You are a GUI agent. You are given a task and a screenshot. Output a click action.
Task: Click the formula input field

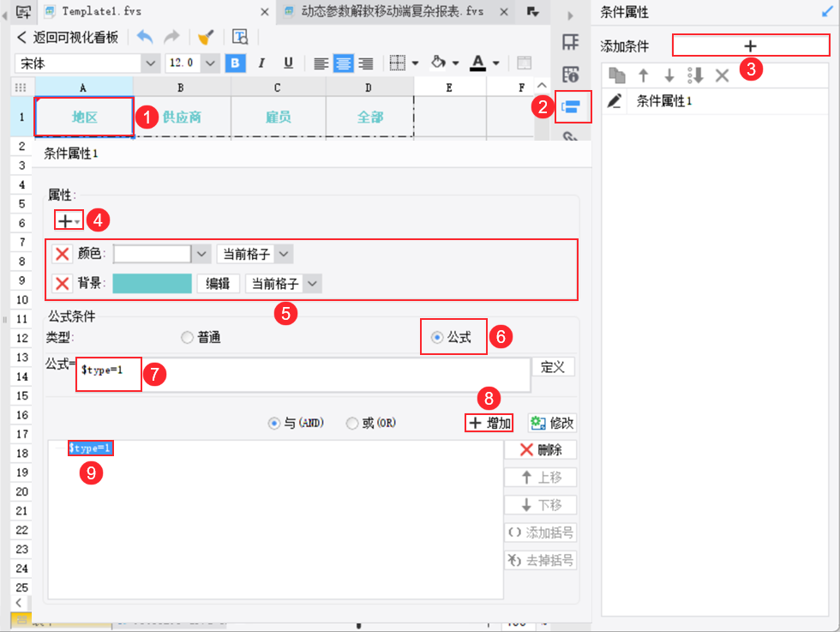click(x=303, y=374)
